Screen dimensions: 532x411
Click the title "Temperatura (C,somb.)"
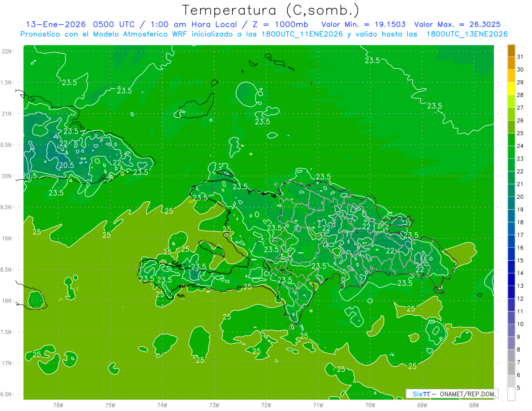(x=270, y=10)
